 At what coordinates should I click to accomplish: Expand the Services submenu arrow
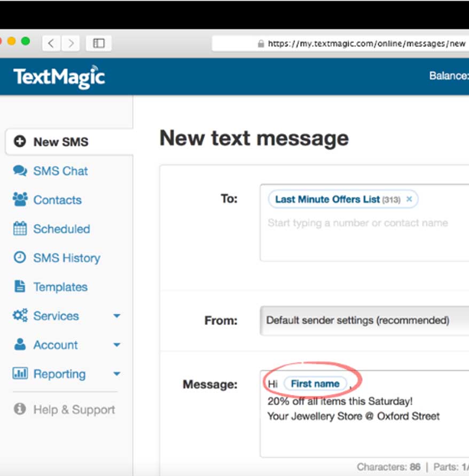[x=116, y=316]
